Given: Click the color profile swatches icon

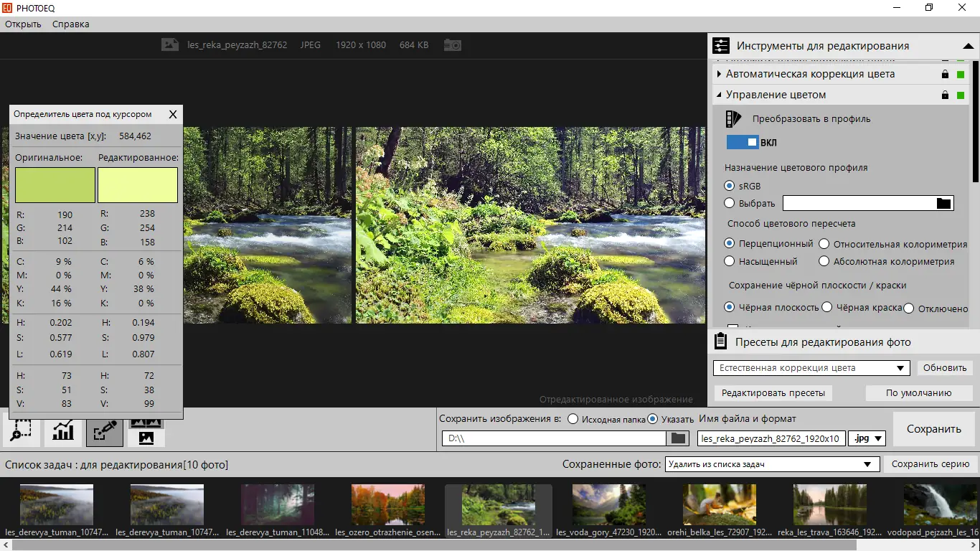Looking at the screenshot, I should [x=732, y=119].
